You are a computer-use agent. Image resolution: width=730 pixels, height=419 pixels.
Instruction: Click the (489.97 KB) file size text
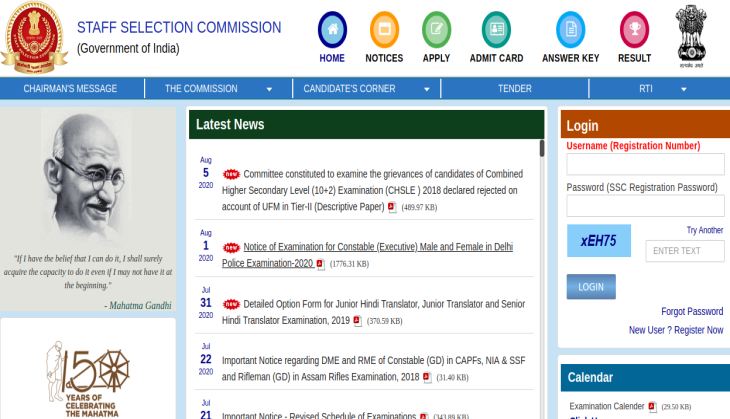click(419, 208)
